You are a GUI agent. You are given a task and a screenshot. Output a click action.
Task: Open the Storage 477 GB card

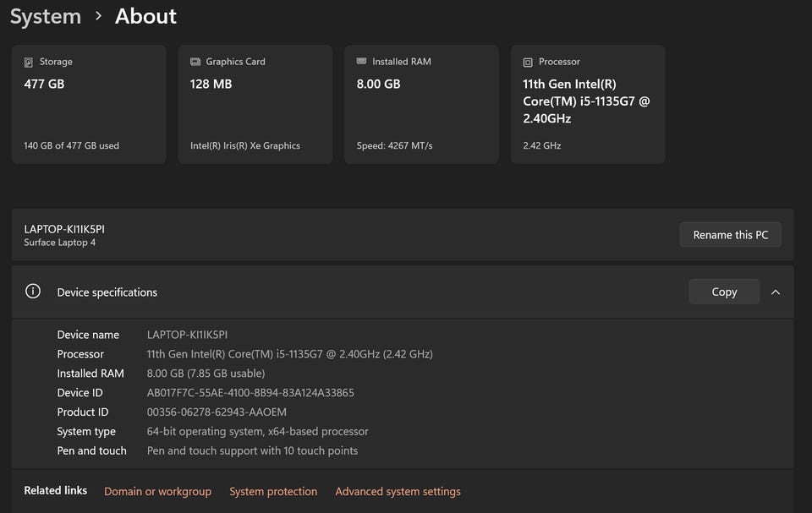click(89, 105)
